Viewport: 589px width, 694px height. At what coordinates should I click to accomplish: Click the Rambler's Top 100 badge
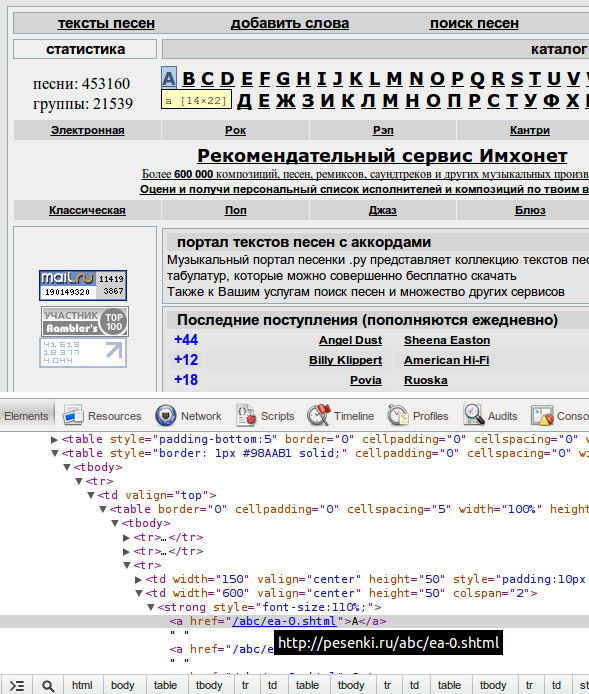click(x=85, y=321)
